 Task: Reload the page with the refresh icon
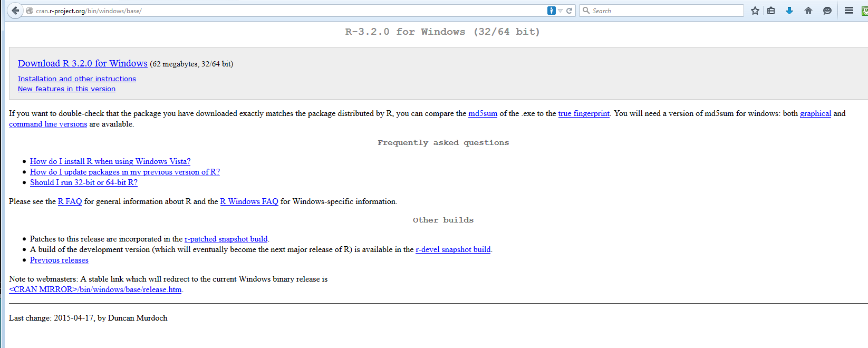[570, 11]
